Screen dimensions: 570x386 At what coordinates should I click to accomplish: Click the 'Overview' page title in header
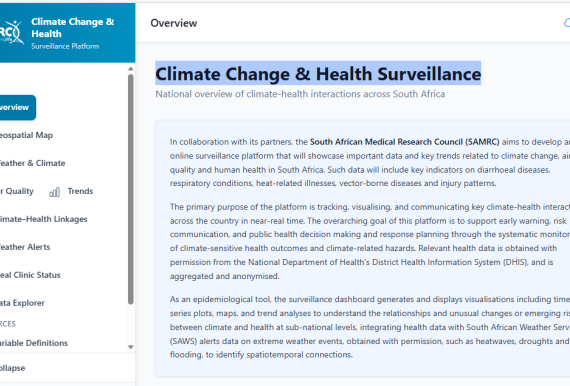pos(174,23)
